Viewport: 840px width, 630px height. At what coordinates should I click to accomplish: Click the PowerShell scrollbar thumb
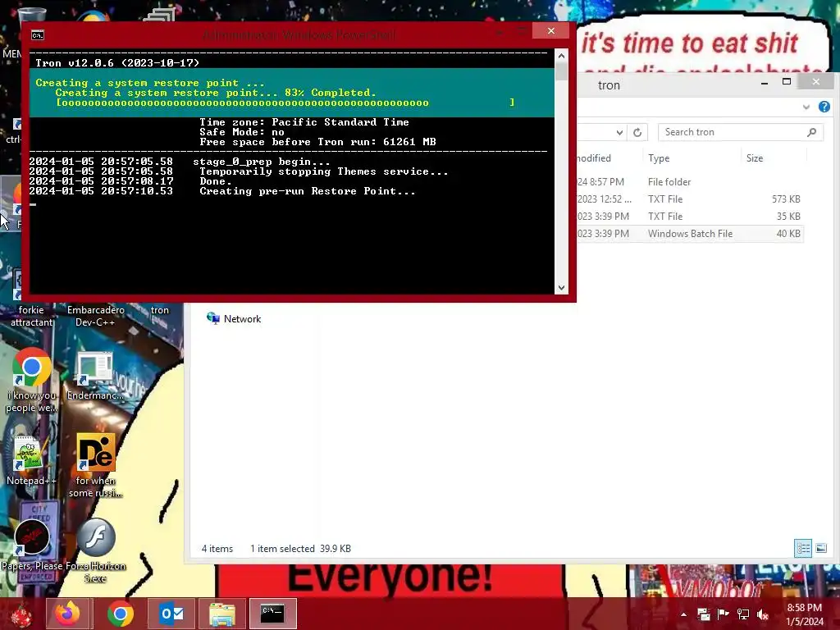click(x=561, y=71)
